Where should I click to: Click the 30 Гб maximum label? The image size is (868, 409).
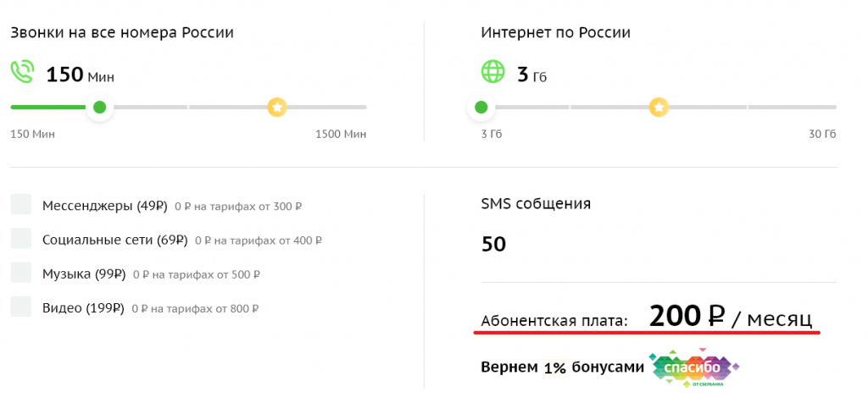coord(822,135)
